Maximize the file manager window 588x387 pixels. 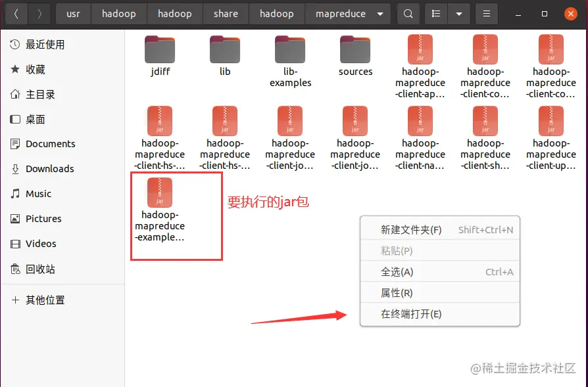(545, 14)
